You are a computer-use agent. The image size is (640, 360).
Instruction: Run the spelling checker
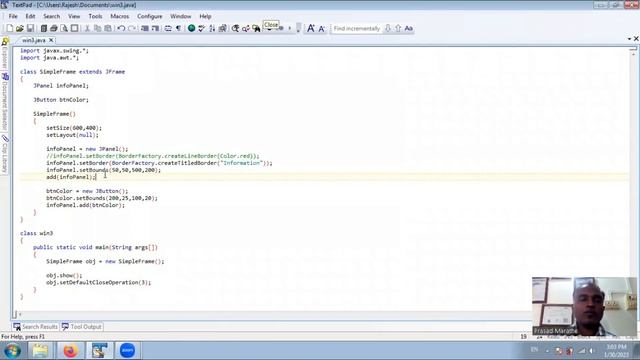point(202,29)
